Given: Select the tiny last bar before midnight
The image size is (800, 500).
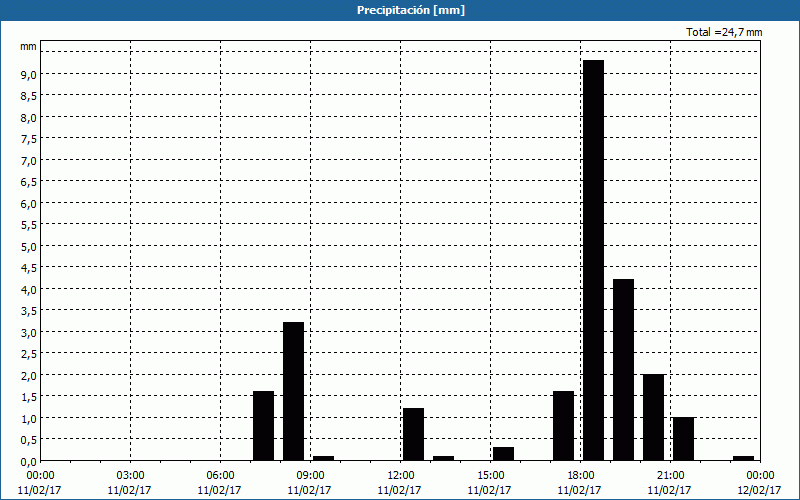Looking at the screenshot, I should point(743,458).
